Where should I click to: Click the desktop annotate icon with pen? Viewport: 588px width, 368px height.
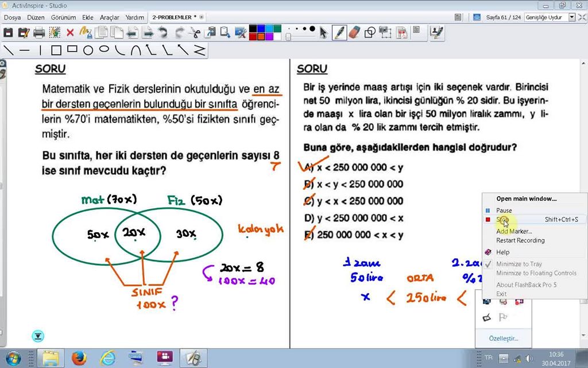436,33
